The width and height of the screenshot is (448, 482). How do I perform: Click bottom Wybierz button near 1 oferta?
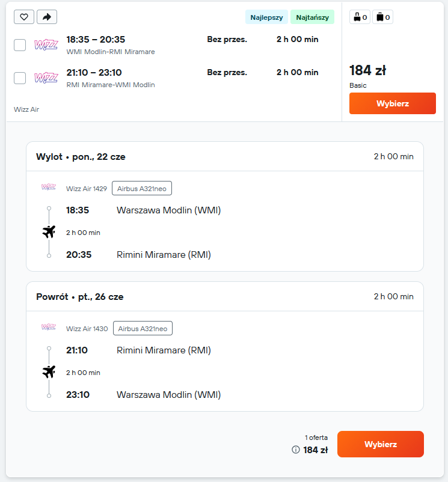pyautogui.click(x=381, y=444)
